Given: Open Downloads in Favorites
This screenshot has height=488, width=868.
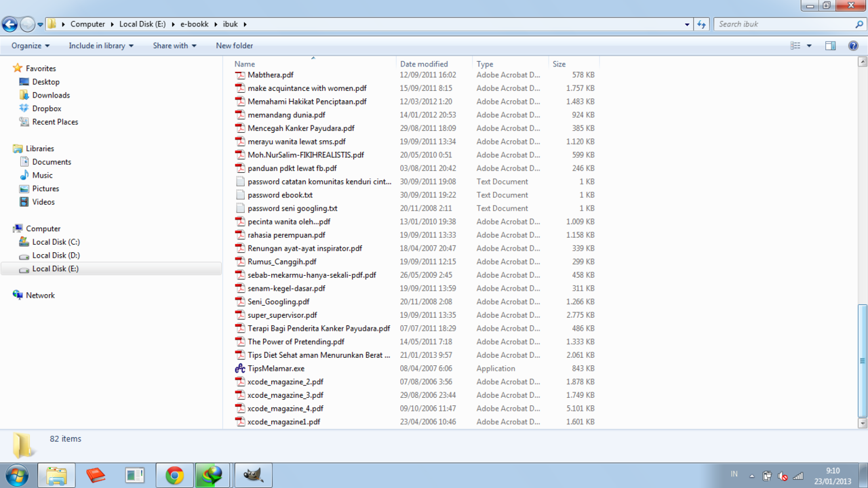Looking at the screenshot, I should [51, 96].
